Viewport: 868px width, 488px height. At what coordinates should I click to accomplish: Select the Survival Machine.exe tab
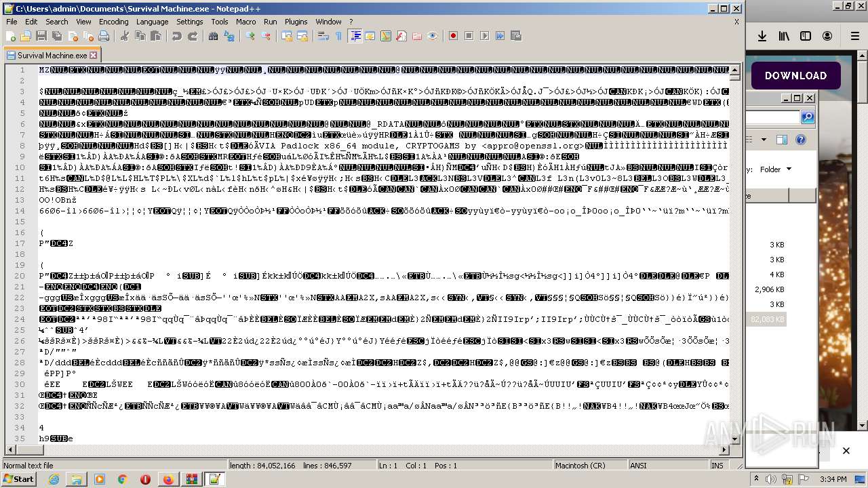tap(52, 56)
